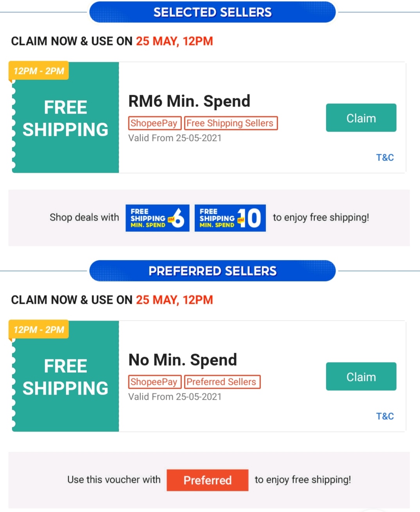Claim the RM6 Min. Spend voucher

pos(361,118)
